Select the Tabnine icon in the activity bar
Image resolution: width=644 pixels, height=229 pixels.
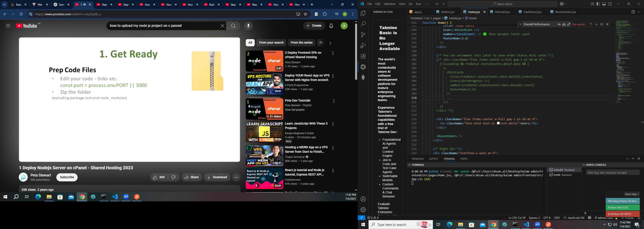(x=363, y=67)
